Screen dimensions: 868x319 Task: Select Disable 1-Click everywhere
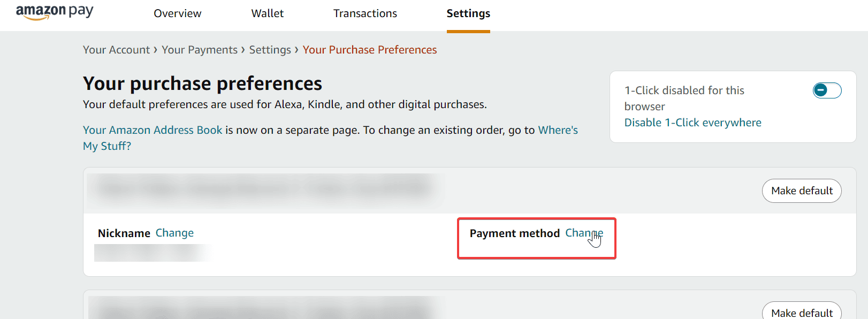692,122
